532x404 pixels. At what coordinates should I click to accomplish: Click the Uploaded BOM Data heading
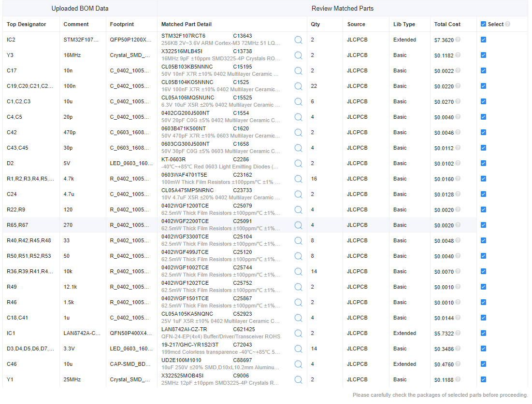(80, 9)
